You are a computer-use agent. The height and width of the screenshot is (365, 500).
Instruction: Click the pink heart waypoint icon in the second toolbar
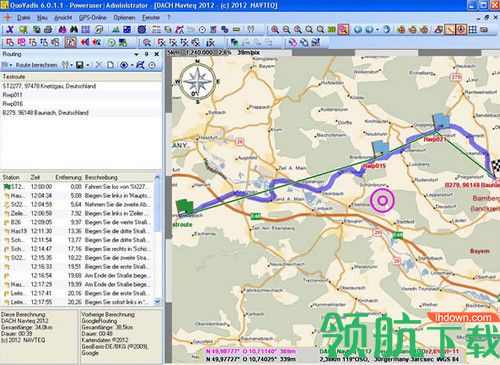[x=22, y=42]
